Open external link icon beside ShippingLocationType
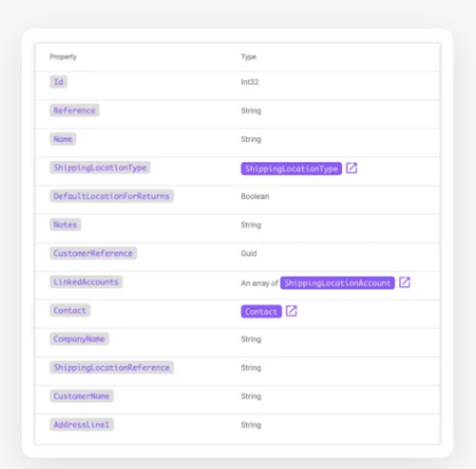The height and width of the screenshot is (469, 476). tap(351, 168)
